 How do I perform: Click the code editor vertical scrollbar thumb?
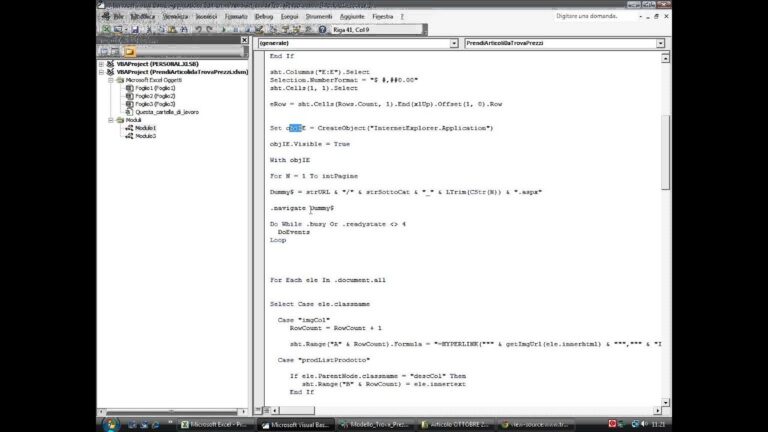coord(665,152)
